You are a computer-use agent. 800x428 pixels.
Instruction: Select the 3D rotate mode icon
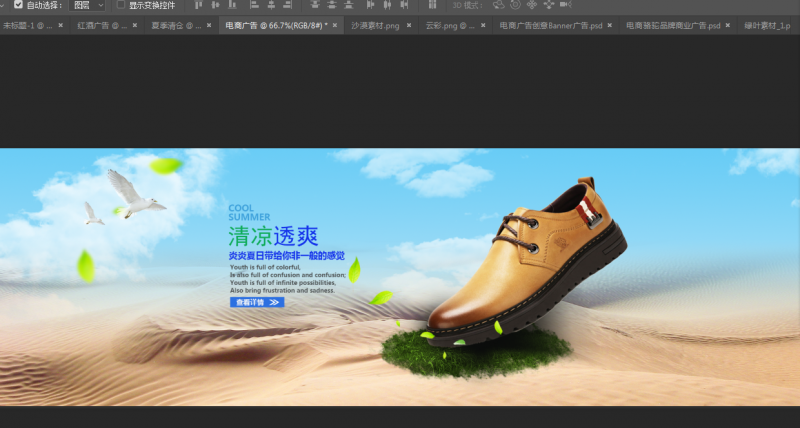click(x=498, y=5)
